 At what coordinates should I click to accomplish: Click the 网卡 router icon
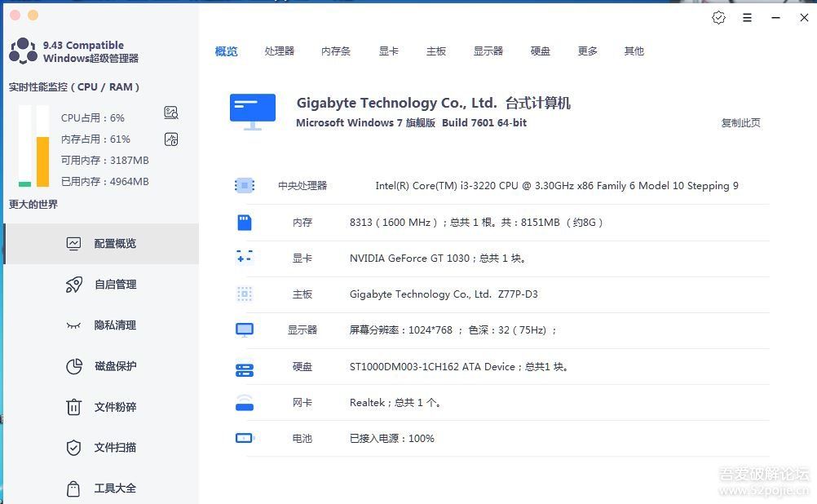point(245,403)
